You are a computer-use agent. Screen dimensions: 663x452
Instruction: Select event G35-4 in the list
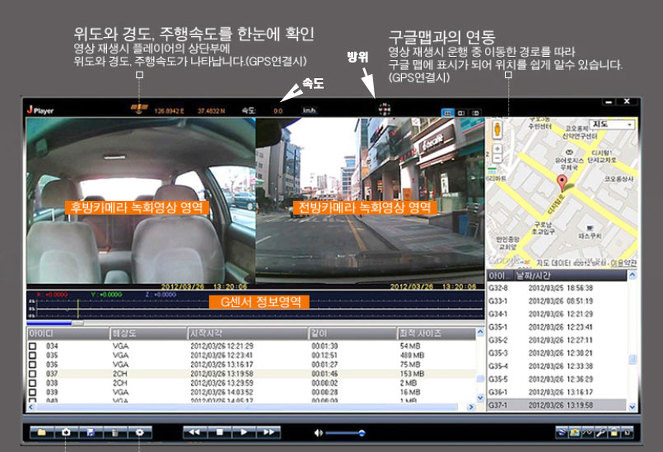pos(556,366)
